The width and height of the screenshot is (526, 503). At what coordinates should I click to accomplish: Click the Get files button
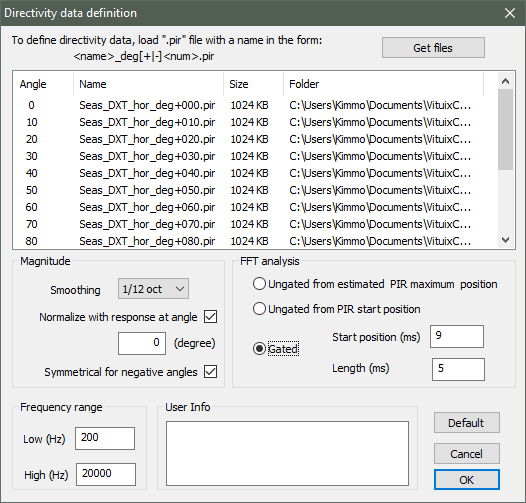pyautogui.click(x=433, y=48)
